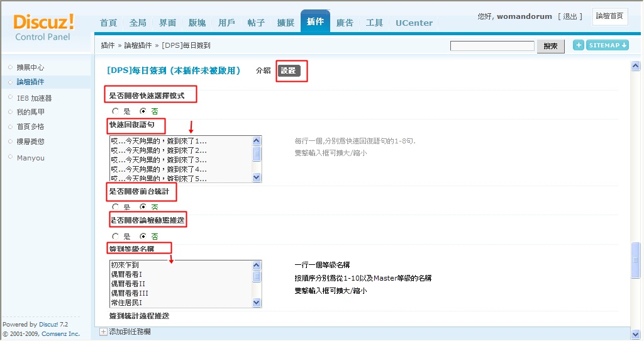Open the SITEMAP button
Image resolution: width=644 pixels, height=341 pixels.
(x=608, y=45)
